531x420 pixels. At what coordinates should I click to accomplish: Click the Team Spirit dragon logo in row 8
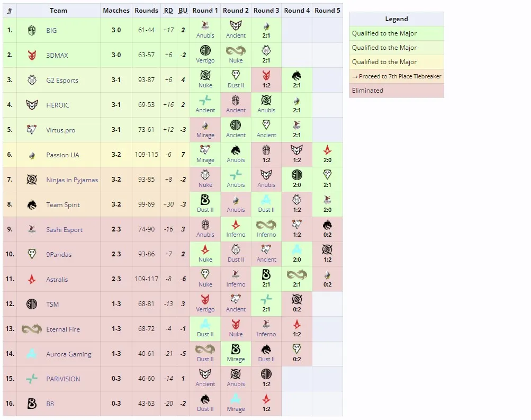(31, 204)
